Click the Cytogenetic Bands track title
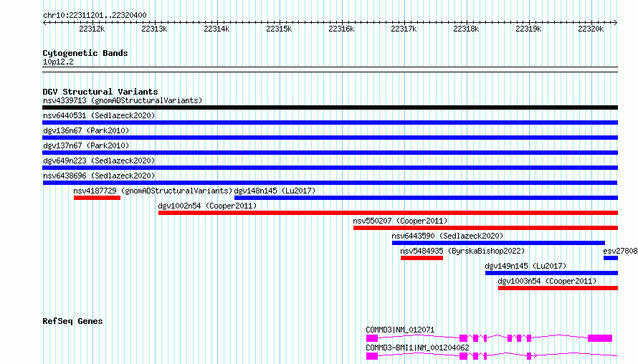Image resolution: width=638 pixels, height=364 pixels. click(x=85, y=53)
